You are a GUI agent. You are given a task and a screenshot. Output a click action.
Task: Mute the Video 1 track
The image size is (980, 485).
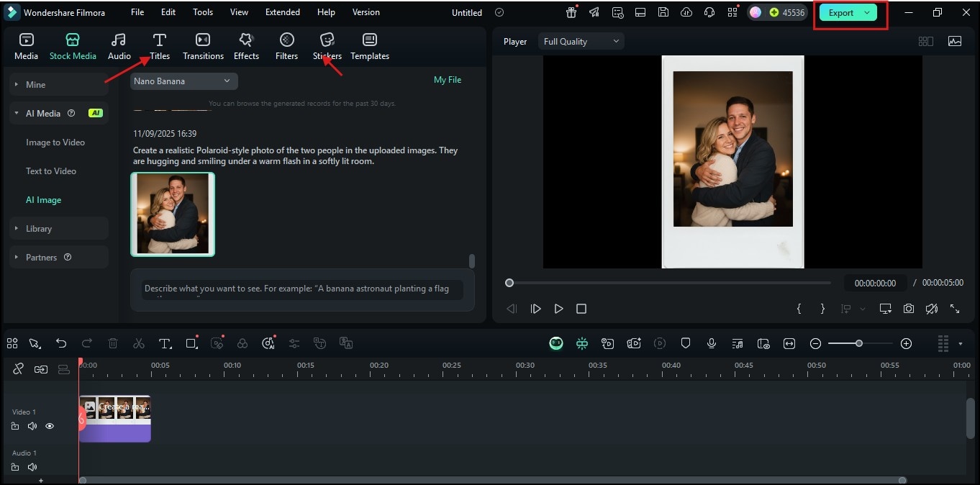[32, 426]
